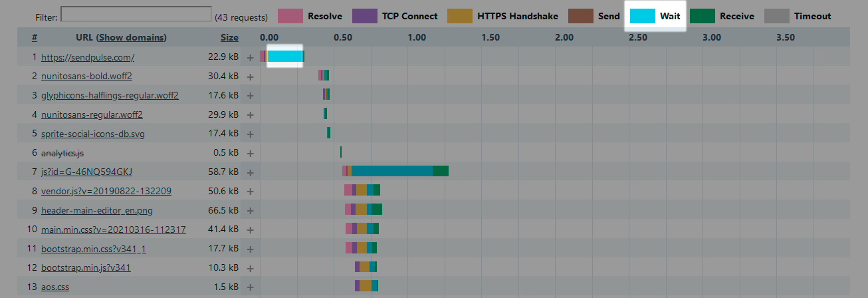868x298 pixels.
Task: Expand aos.css row plus icon
Action: pyautogui.click(x=251, y=287)
